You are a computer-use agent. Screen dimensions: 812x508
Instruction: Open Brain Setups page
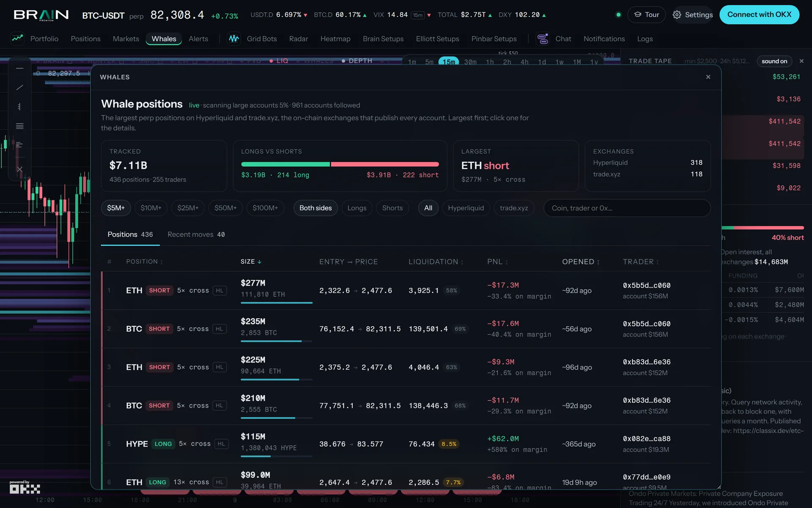pyautogui.click(x=383, y=39)
